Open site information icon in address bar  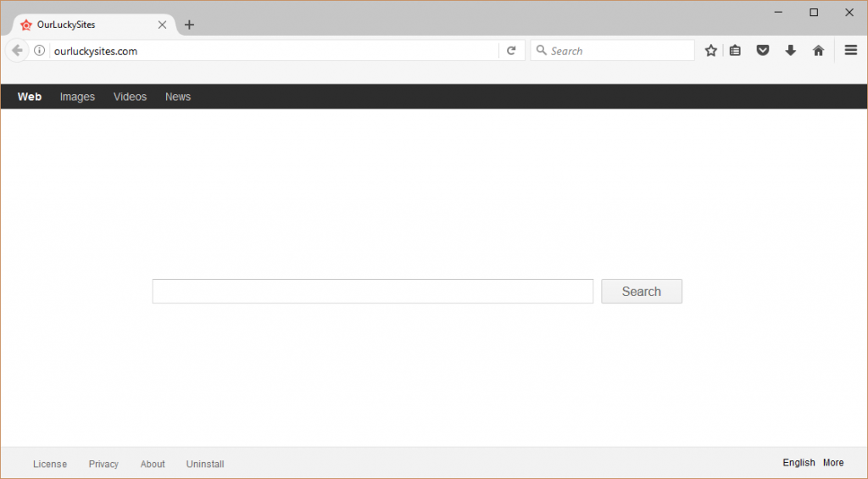click(x=39, y=51)
